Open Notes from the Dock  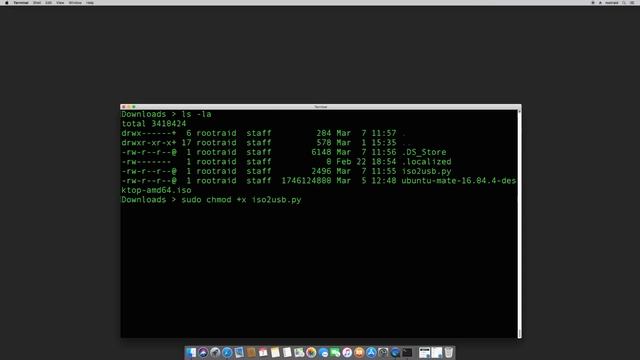point(275,352)
